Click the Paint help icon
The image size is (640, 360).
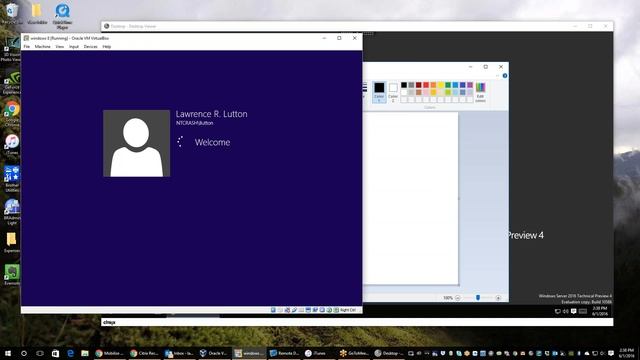click(505, 76)
